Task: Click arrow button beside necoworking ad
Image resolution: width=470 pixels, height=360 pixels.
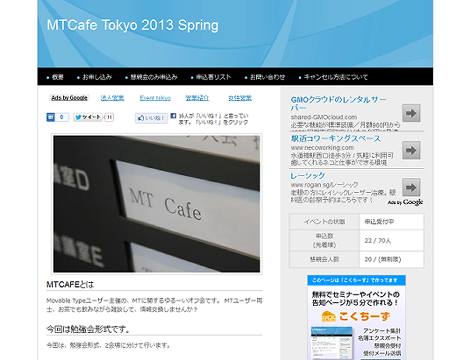Action: pyautogui.click(x=411, y=150)
